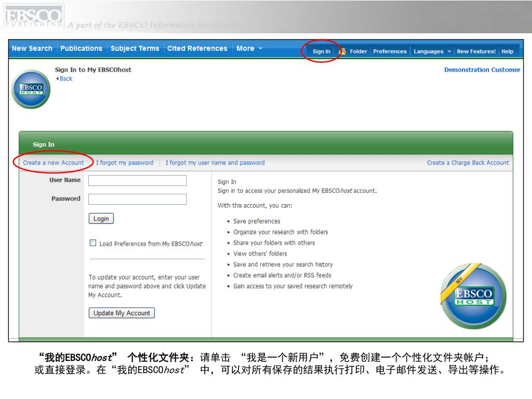
Task: Focus the Password input field
Action: 137,199
